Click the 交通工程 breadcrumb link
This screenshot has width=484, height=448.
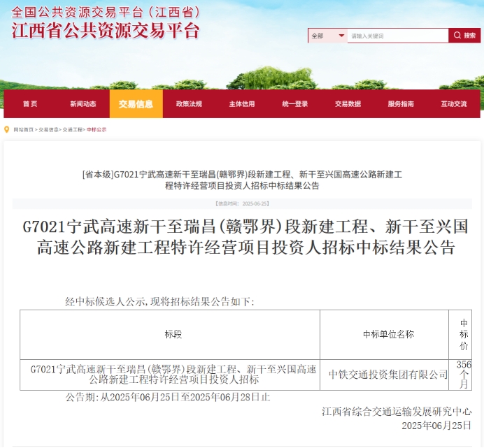(72, 130)
